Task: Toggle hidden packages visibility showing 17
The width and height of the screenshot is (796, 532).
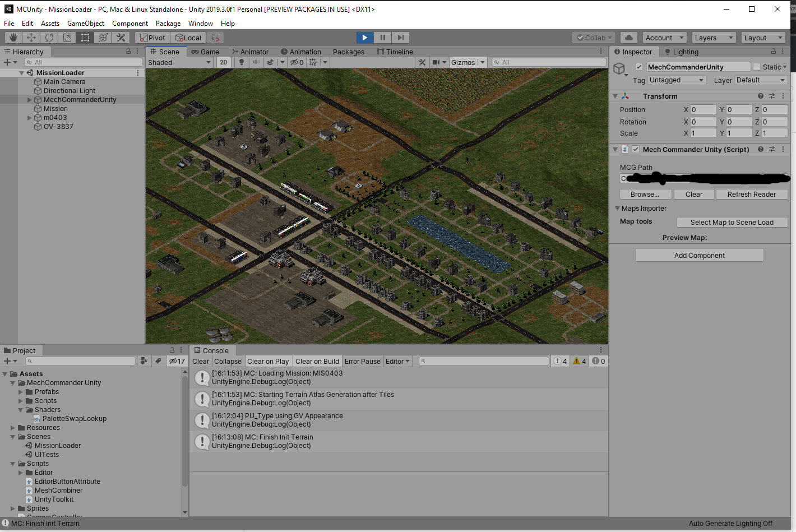Action: pyautogui.click(x=177, y=361)
